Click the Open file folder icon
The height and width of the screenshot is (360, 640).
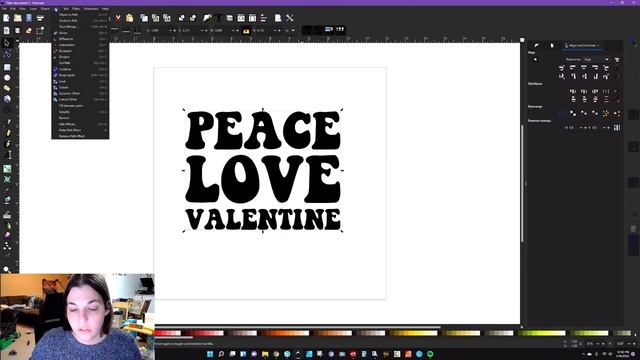pyautogui.click(x=18, y=18)
